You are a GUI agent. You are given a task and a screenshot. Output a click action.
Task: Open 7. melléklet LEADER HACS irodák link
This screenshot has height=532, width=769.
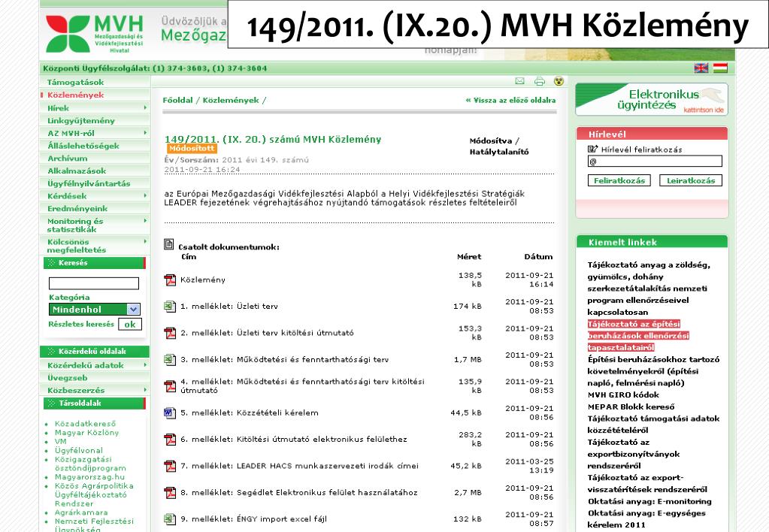coord(300,466)
